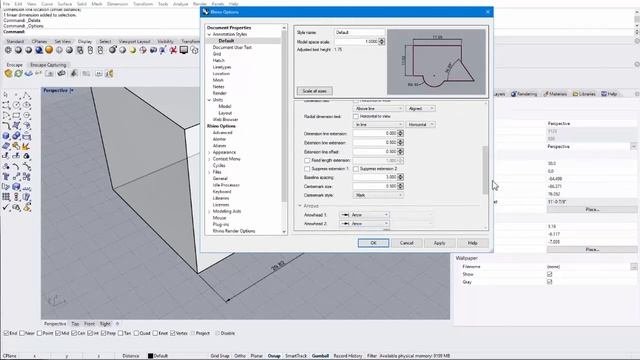Open the Rendering panel tab
The image size is (640, 360).
point(524,94)
